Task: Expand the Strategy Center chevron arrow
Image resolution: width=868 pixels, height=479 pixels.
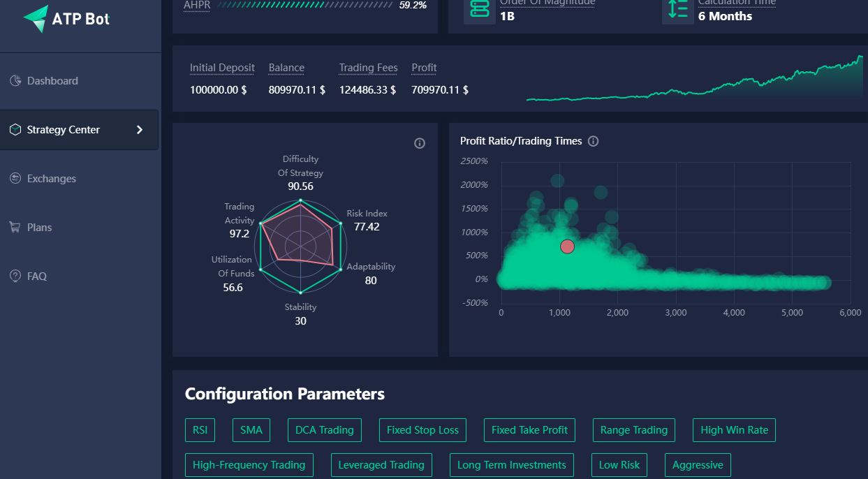Action: pos(140,130)
